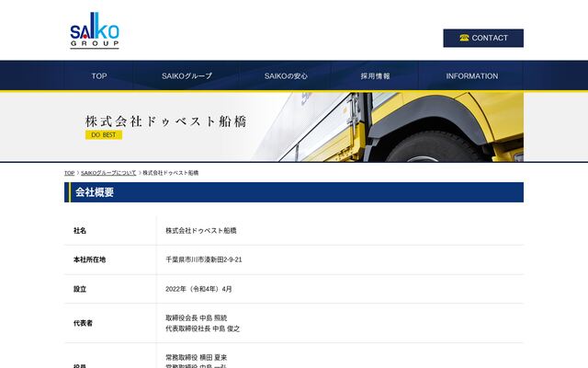Click the 取締役会長 中島 line
Viewport: 588px width, 368px height.
[x=196, y=317]
